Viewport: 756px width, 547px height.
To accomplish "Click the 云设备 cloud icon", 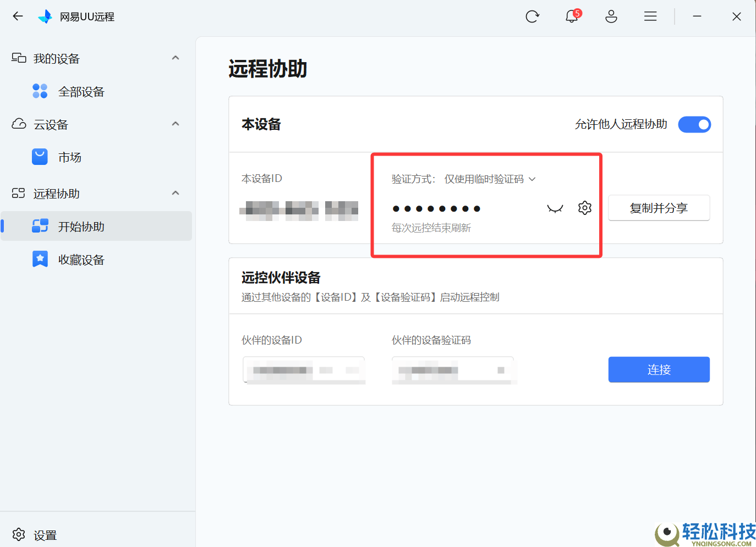I will point(19,124).
